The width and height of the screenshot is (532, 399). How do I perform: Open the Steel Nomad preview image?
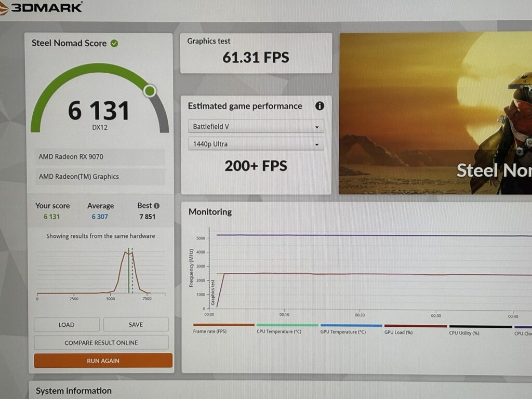click(435, 114)
